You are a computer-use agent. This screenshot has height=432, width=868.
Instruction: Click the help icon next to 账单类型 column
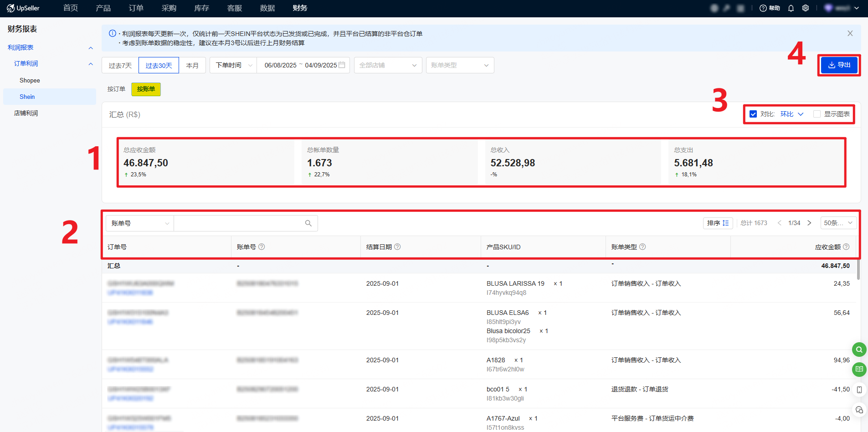coord(642,247)
